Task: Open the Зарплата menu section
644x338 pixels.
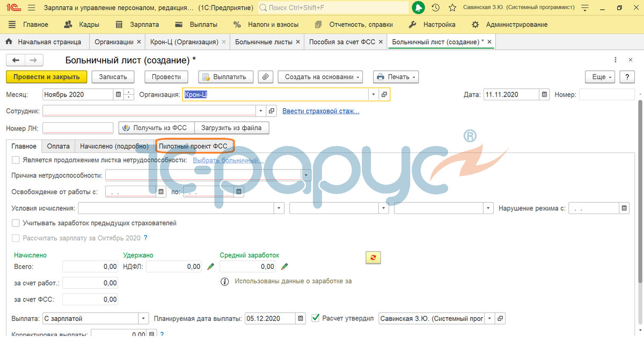Action: point(137,25)
